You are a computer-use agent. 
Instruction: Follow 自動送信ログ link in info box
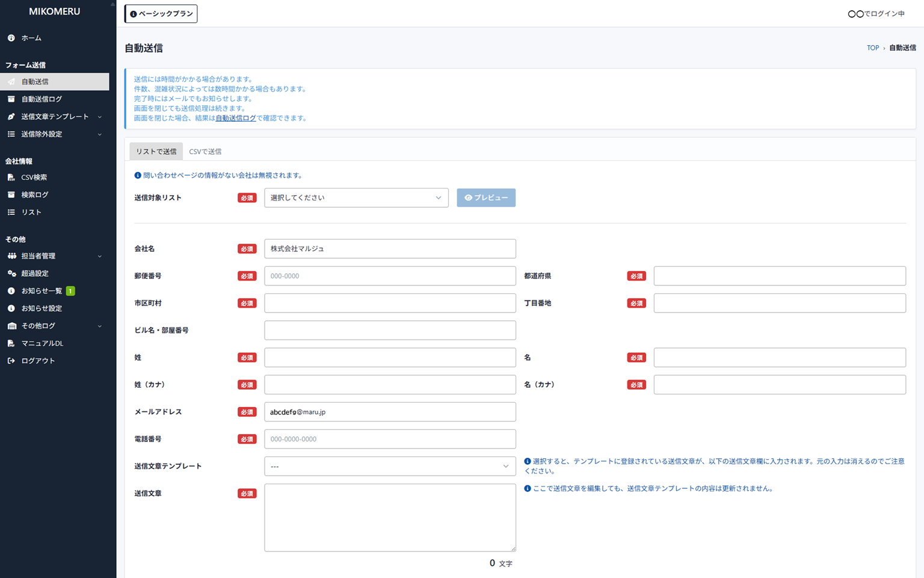point(236,118)
